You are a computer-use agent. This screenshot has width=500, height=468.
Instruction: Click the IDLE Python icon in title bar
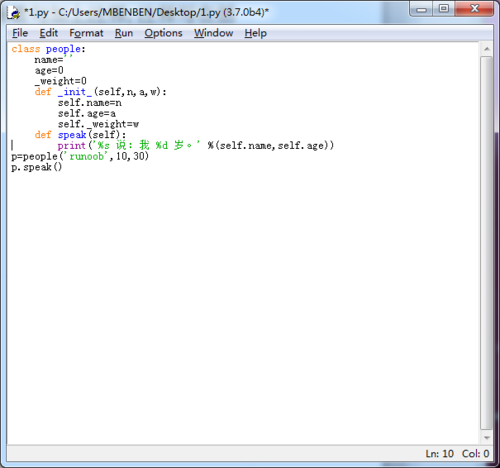pos(14,13)
